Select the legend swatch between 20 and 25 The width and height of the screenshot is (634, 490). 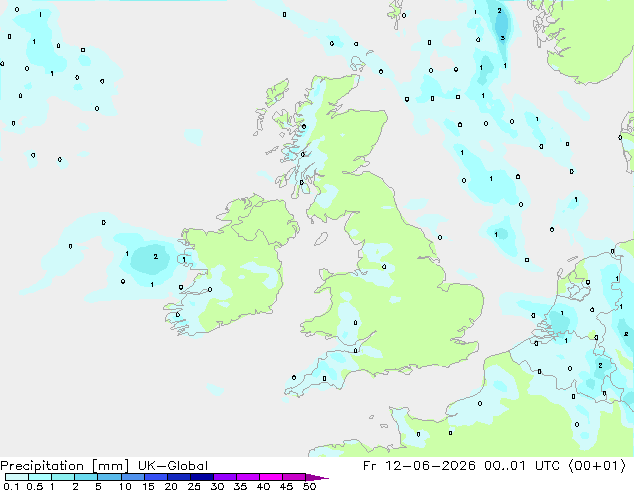pos(178,477)
